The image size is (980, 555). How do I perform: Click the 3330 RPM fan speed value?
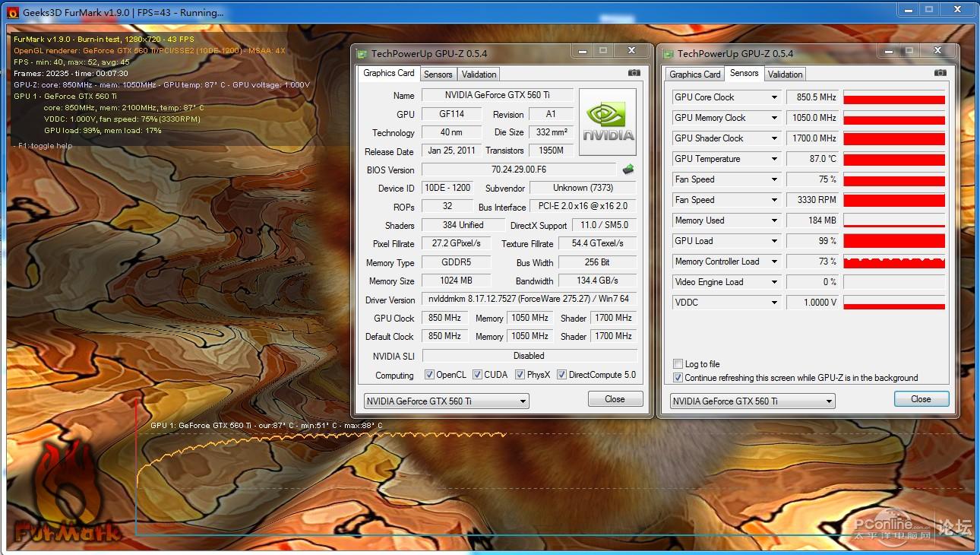pos(812,200)
